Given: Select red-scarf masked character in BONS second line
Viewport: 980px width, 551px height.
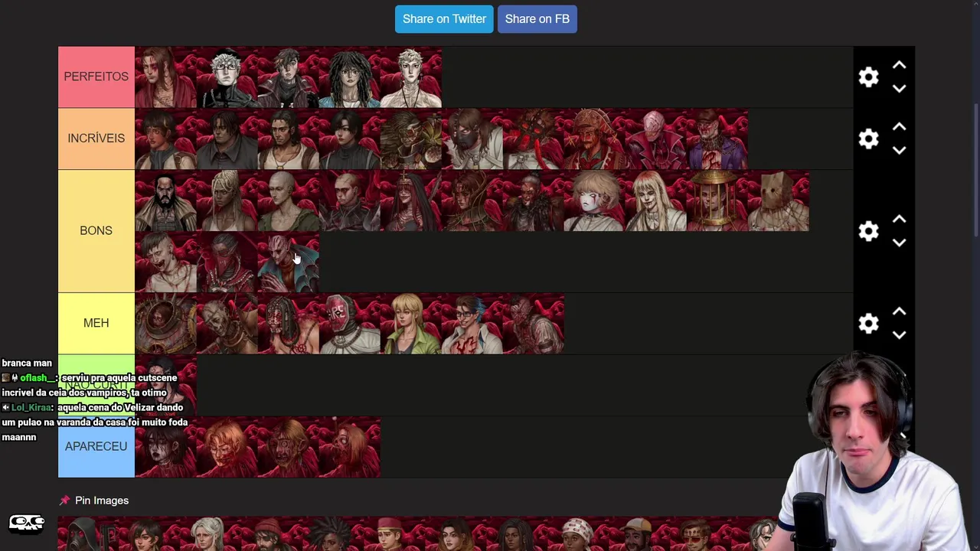Looking at the screenshot, I should [227, 262].
